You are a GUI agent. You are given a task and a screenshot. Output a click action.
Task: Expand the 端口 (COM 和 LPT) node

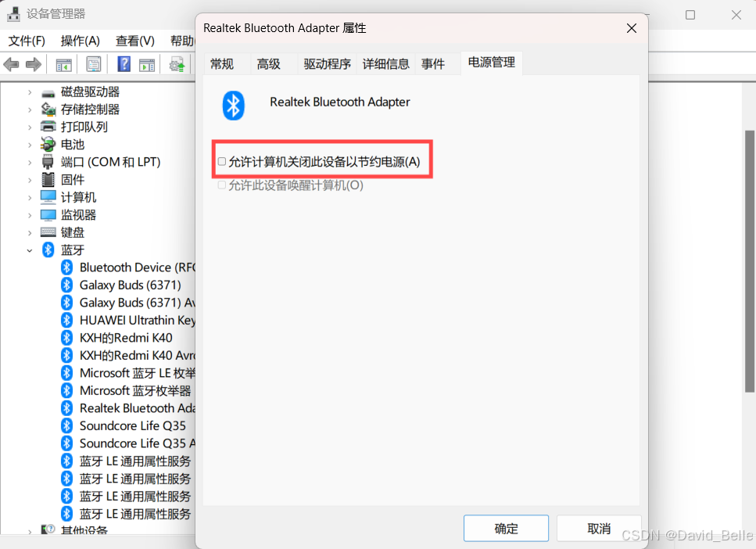pos(30,163)
